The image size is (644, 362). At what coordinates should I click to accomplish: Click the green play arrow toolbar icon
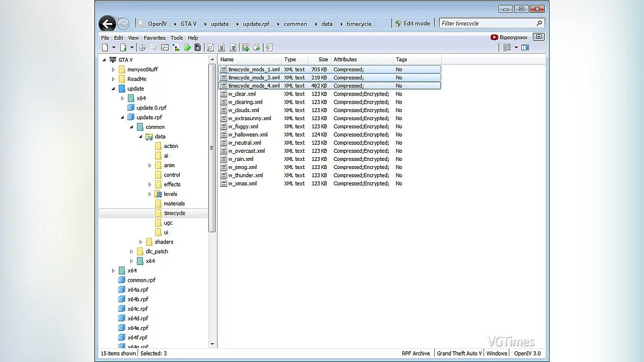pos(187,48)
